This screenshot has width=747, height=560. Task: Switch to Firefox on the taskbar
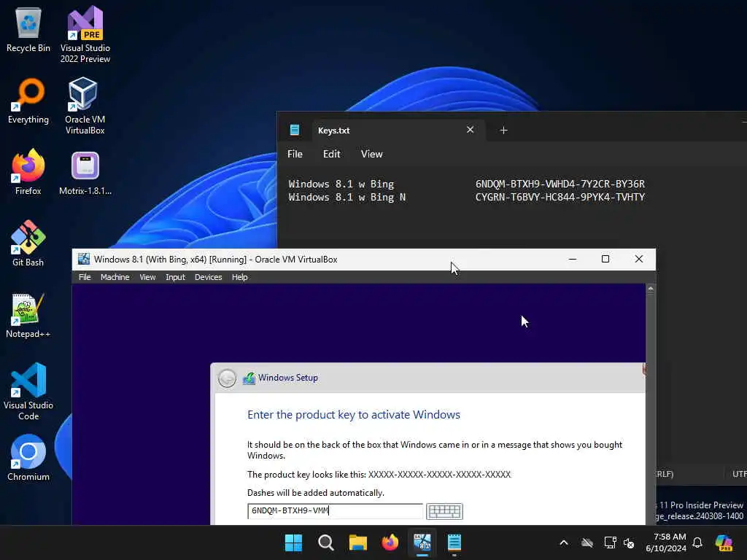click(x=390, y=542)
